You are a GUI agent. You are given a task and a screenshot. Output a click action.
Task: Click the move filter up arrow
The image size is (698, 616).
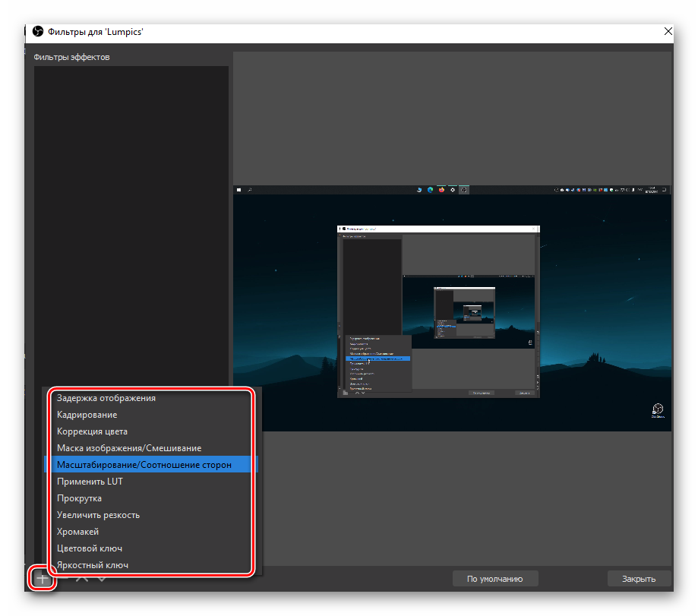[82, 579]
